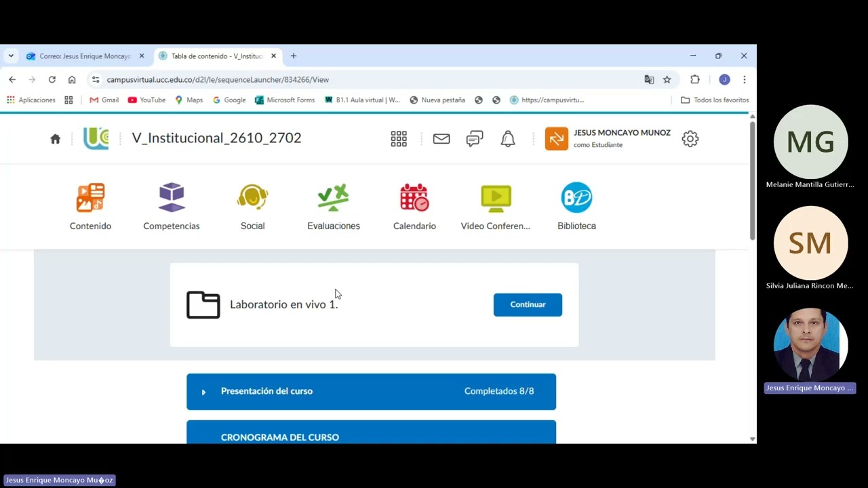Go back with browser back arrow
Screen dimensions: 868x488
(x=12, y=79)
